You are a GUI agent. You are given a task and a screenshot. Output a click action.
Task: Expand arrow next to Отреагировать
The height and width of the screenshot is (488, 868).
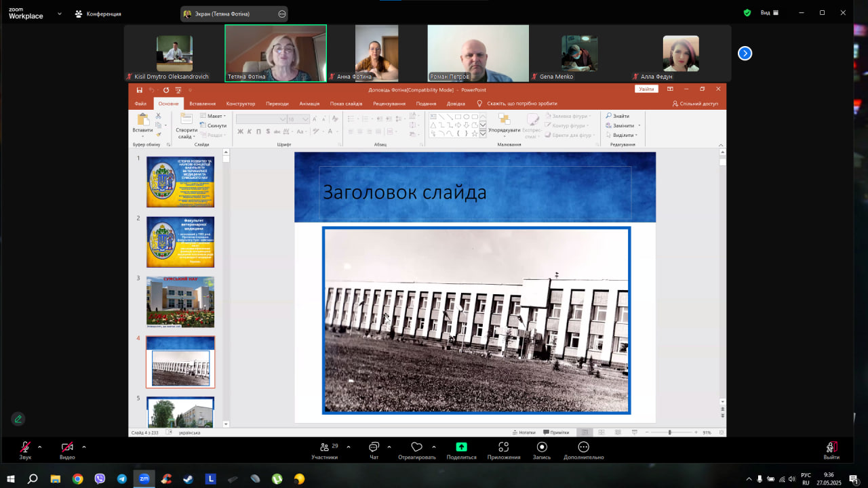click(434, 447)
